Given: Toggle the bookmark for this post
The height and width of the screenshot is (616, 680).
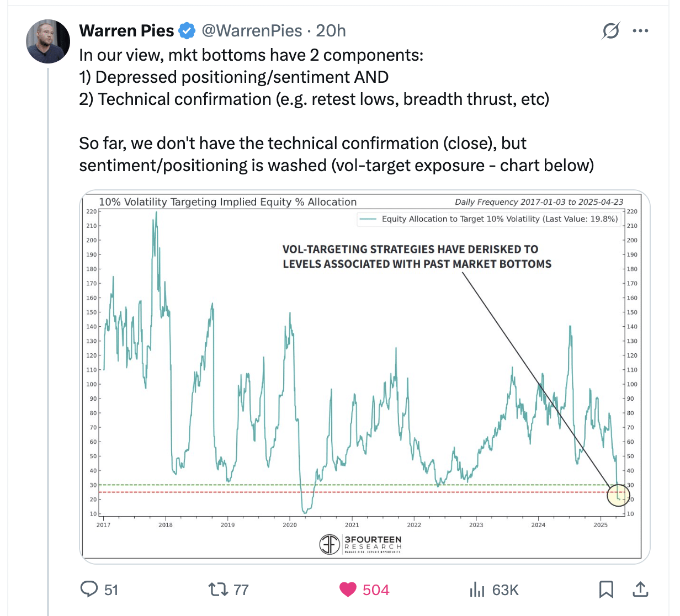Looking at the screenshot, I should coord(606,590).
